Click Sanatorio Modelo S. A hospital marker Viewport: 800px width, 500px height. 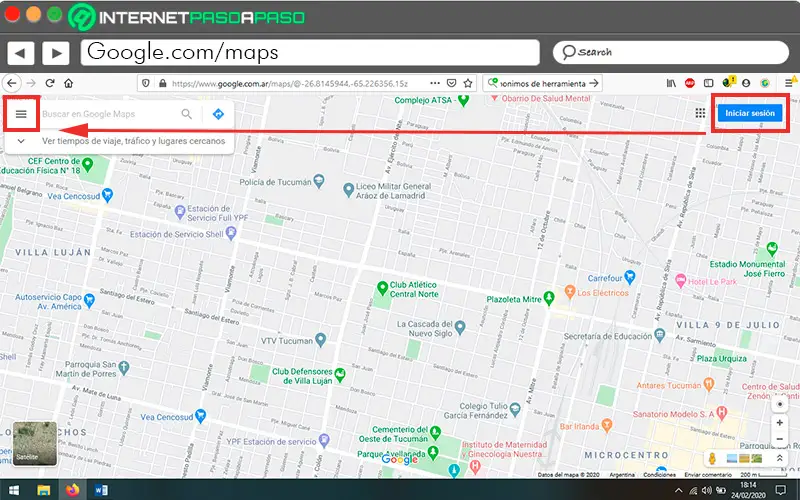[721, 413]
